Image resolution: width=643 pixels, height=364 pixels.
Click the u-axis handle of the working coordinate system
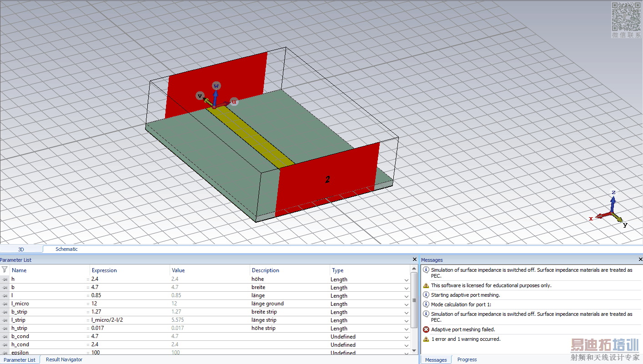click(234, 102)
